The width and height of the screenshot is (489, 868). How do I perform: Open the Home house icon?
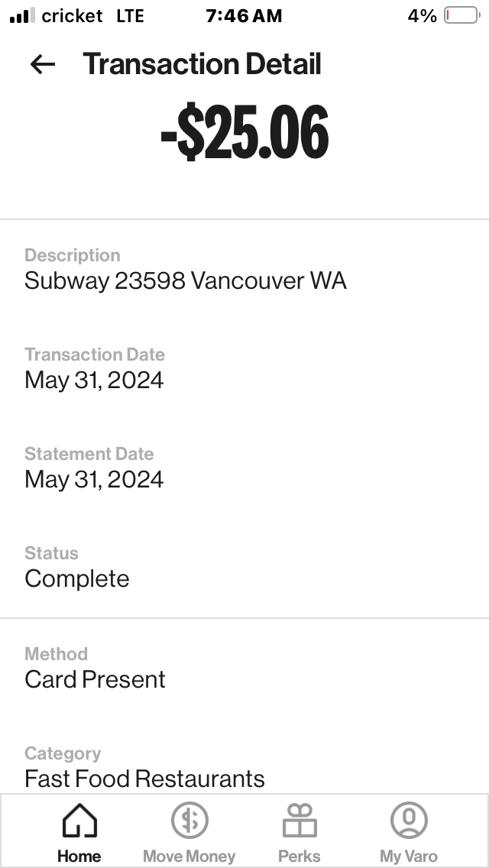[x=79, y=822]
